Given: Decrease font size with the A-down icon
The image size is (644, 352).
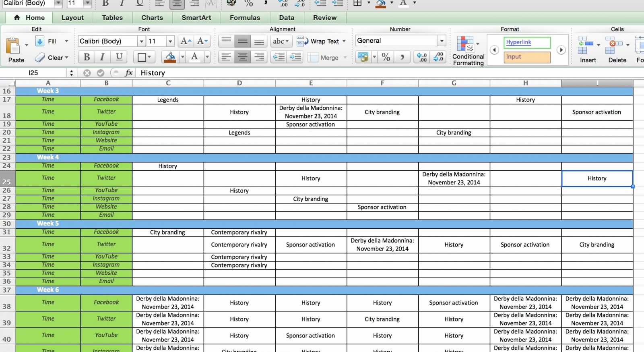Looking at the screenshot, I should coord(202,41).
